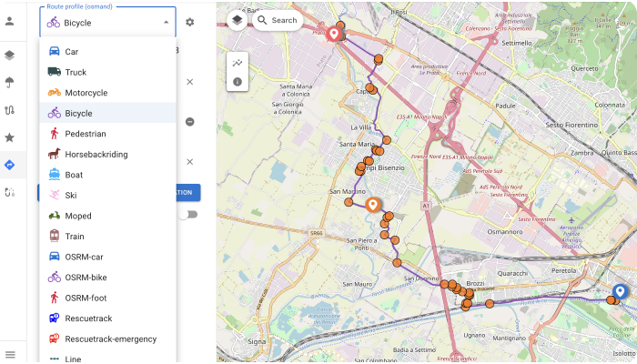This screenshot has width=637, height=364.
Task: Open user account icon in sidebar
Action: click(9, 21)
